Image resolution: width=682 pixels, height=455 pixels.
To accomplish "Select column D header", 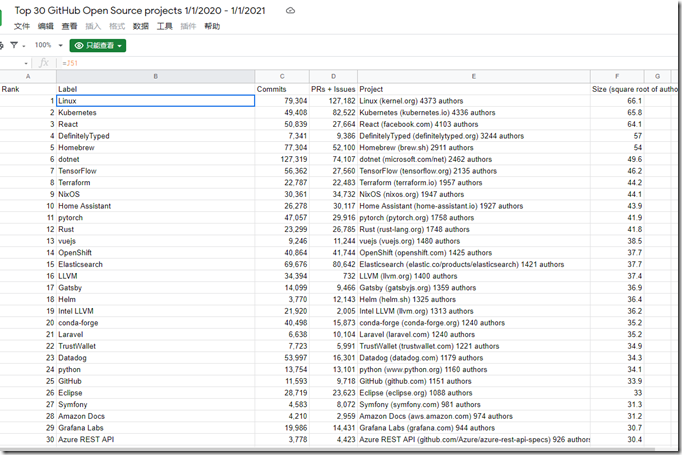I will pos(334,76).
